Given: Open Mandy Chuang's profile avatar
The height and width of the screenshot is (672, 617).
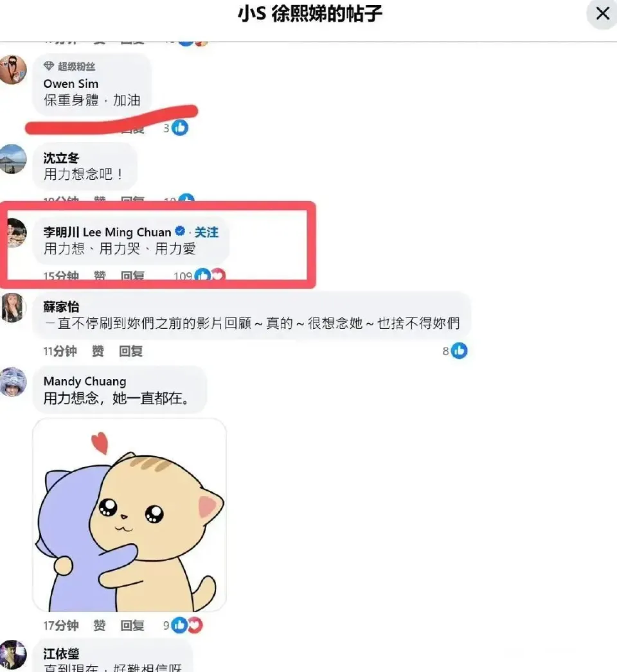Looking at the screenshot, I should point(13,382).
